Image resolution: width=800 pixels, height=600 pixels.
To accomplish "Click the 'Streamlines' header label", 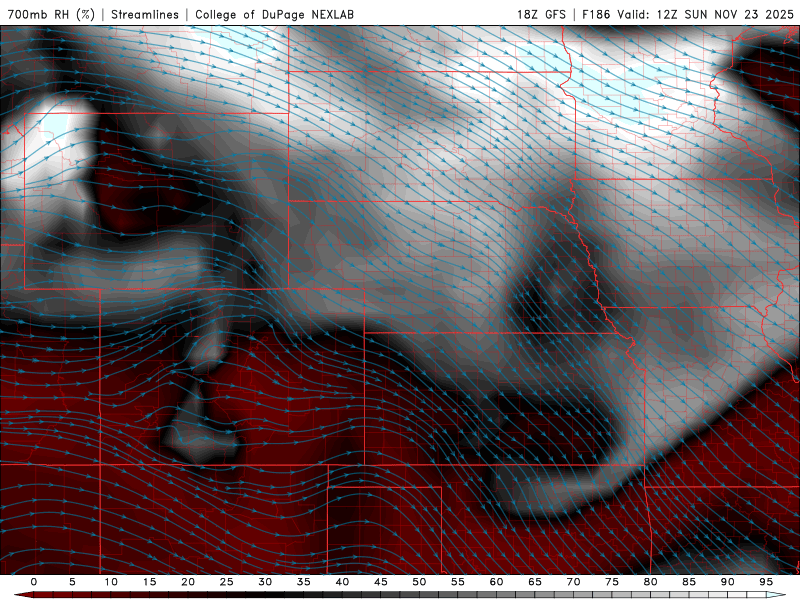I will 145,14.
